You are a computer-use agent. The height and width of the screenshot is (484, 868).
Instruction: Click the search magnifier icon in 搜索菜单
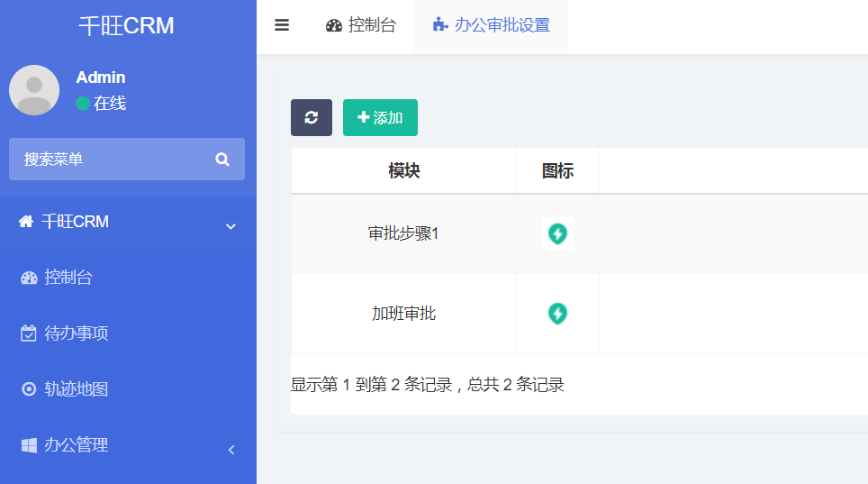(x=222, y=160)
